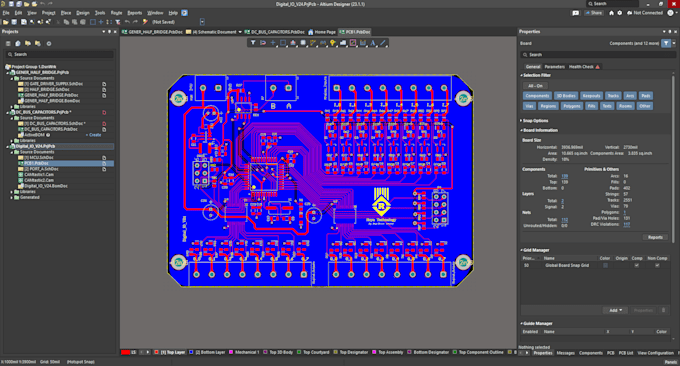Screen dimensions: 680x366
Task: Click the DRC Violations count link
Action: (627, 224)
